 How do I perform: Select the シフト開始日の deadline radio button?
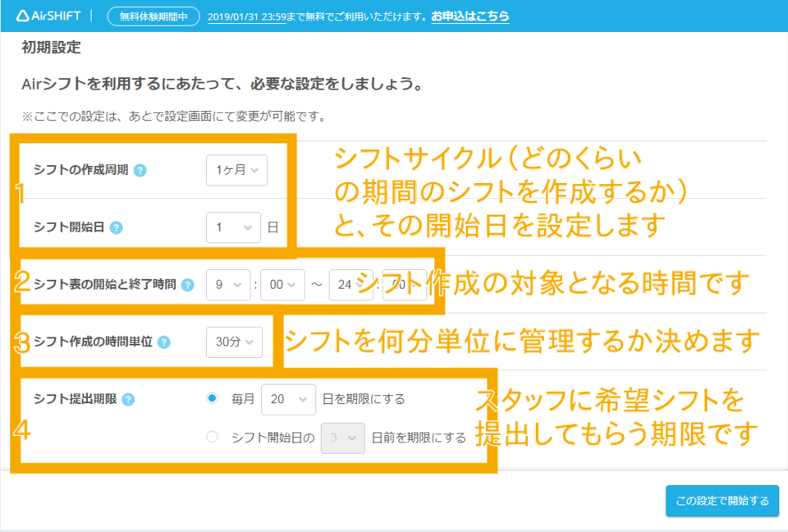(x=213, y=438)
